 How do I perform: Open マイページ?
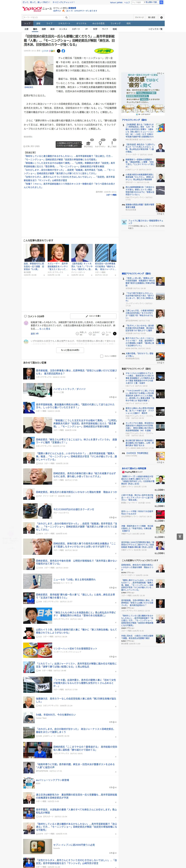click(139, 18)
